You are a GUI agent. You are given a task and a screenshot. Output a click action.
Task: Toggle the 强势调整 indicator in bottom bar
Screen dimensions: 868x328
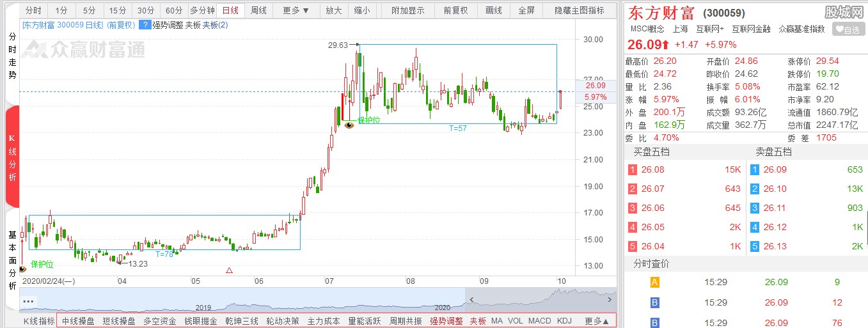point(446,321)
